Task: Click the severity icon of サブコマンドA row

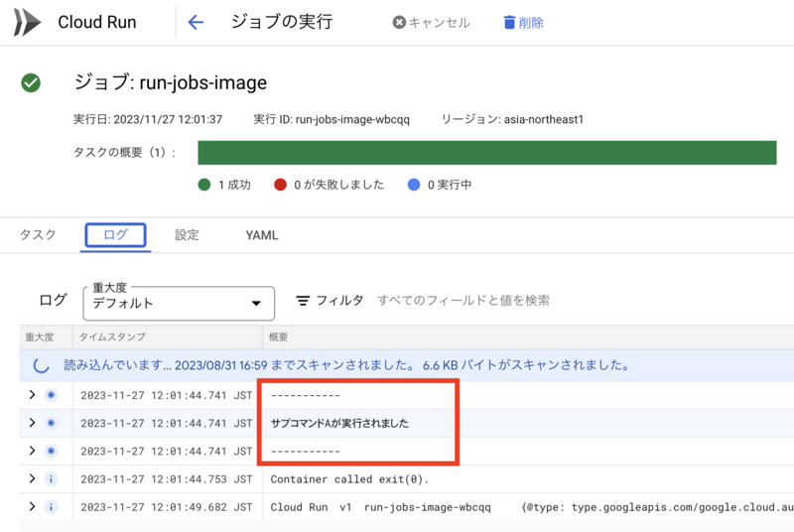Action: (x=51, y=423)
